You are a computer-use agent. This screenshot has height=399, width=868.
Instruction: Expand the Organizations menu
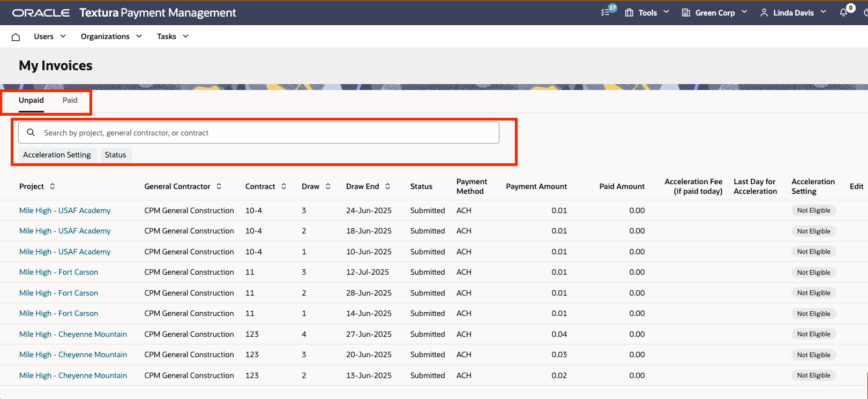coord(111,36)
